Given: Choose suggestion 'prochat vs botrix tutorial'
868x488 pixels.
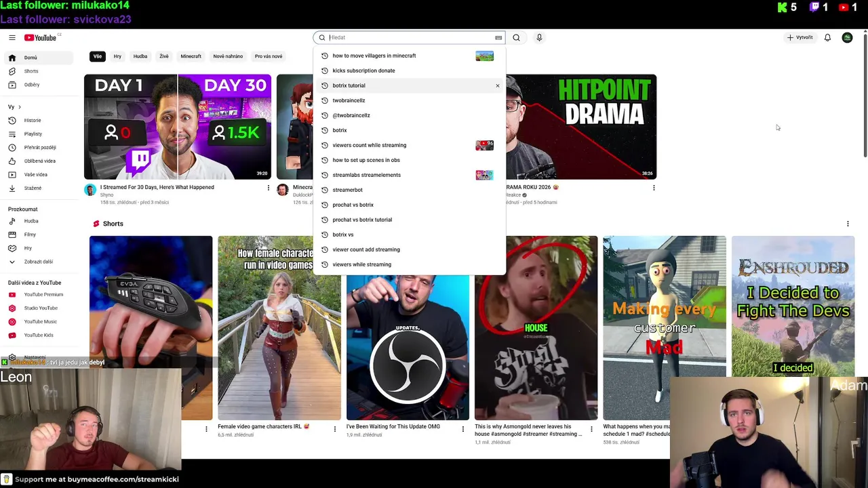Looking at the screenshot, I should [410, 220].
